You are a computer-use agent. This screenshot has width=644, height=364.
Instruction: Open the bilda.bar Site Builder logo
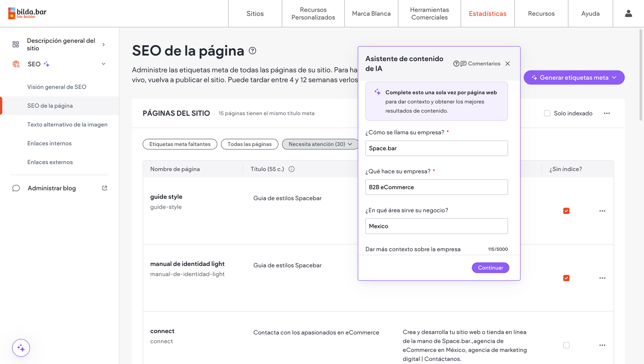[x=27, y=13]
